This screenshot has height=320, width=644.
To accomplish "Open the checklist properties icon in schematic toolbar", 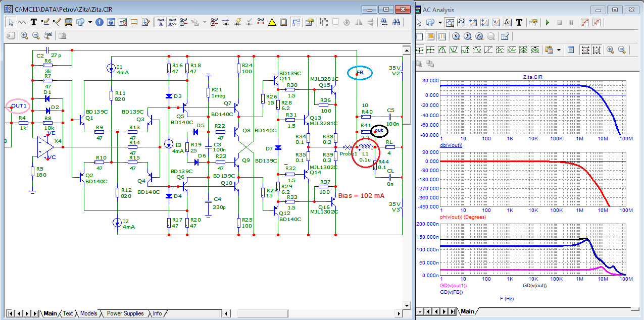I will [x=123, y=22].
